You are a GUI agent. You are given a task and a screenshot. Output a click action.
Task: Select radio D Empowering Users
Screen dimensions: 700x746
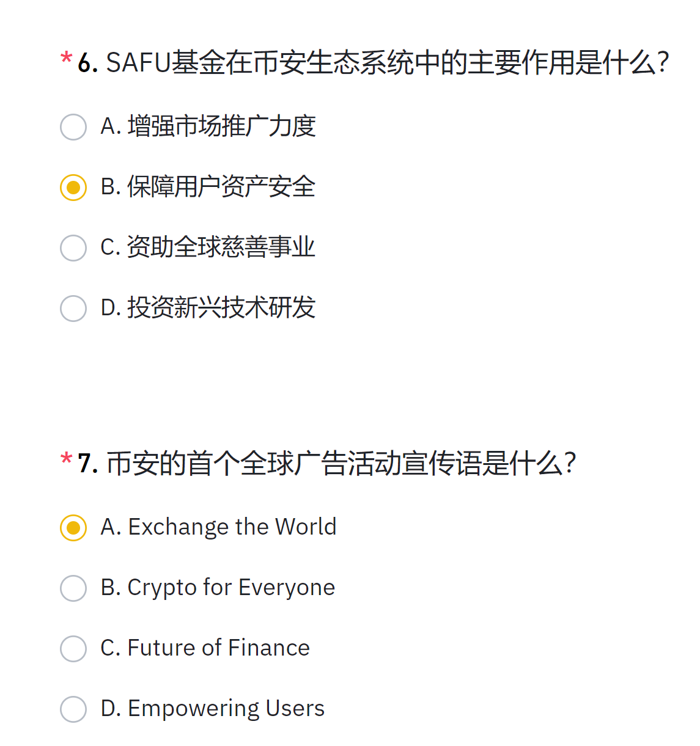(x=73, y=709)
